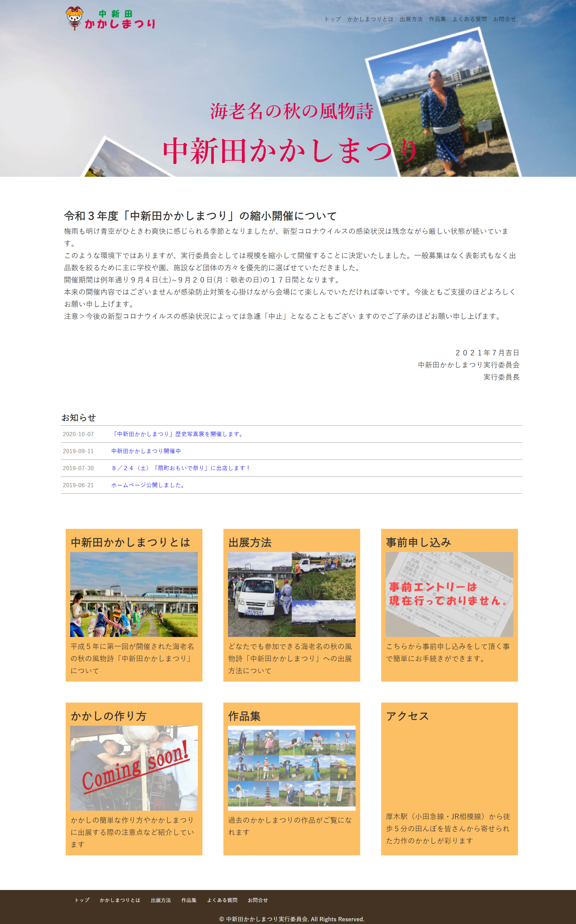Viewport: 576px width, 924px height.
Task: Click the festival path photo under 中新田かかしまつりとは
Action: click(x=134, y=594)
